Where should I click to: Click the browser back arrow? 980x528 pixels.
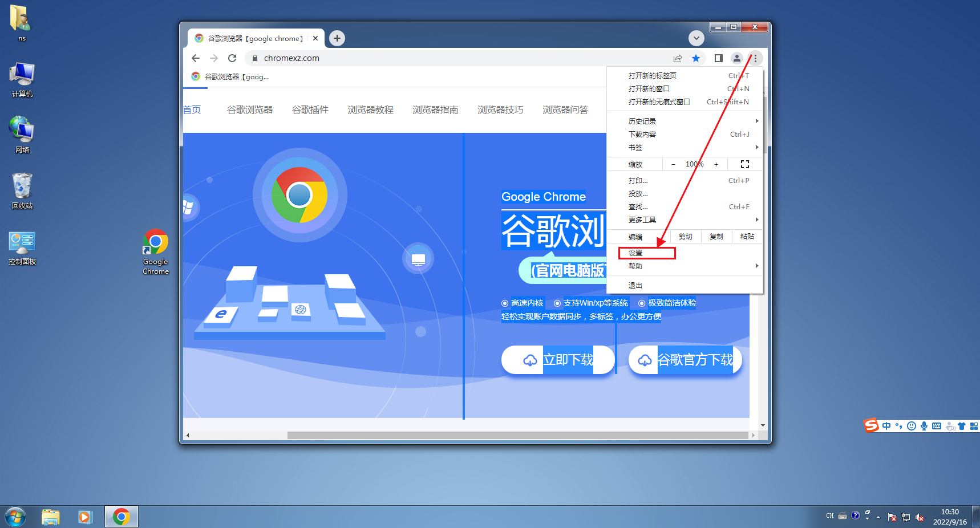(196, 58)
